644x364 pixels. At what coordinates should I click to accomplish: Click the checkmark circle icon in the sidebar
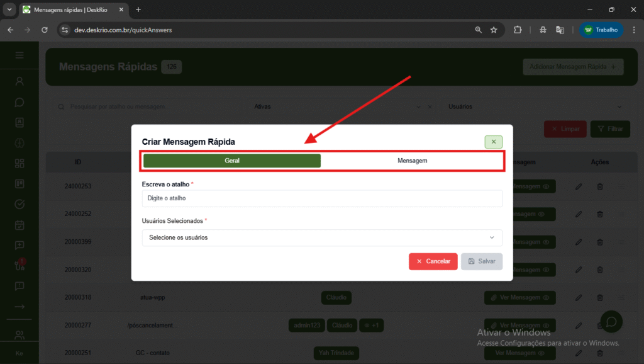pos(19,204)
